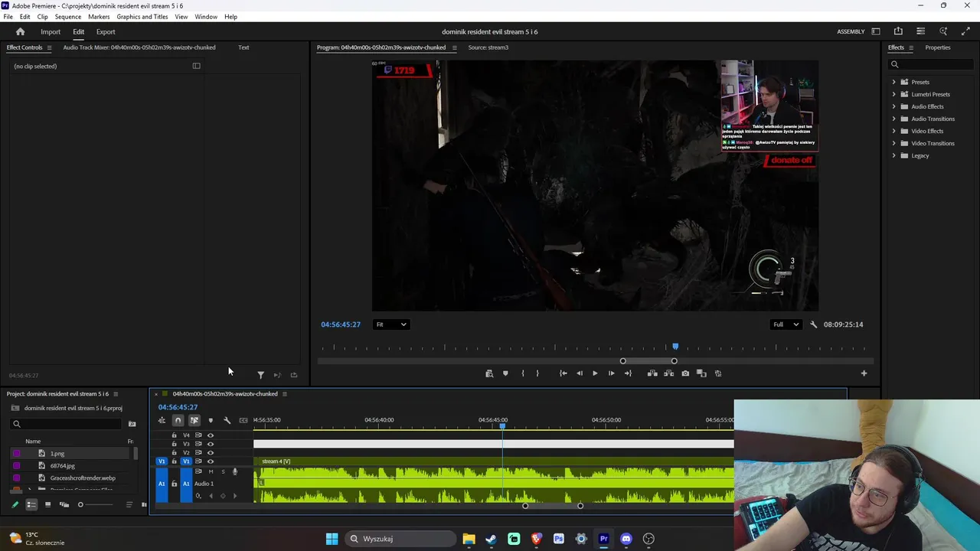Select the stream 4 [V] clip
This screenshot has height=551, width=980.
[494, 461]
